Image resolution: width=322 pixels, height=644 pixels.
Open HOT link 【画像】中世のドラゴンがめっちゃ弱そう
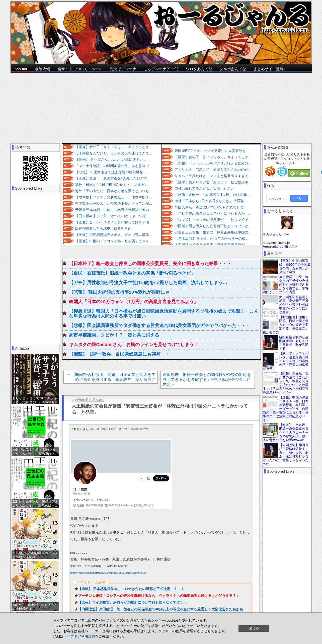coord(113,241)
